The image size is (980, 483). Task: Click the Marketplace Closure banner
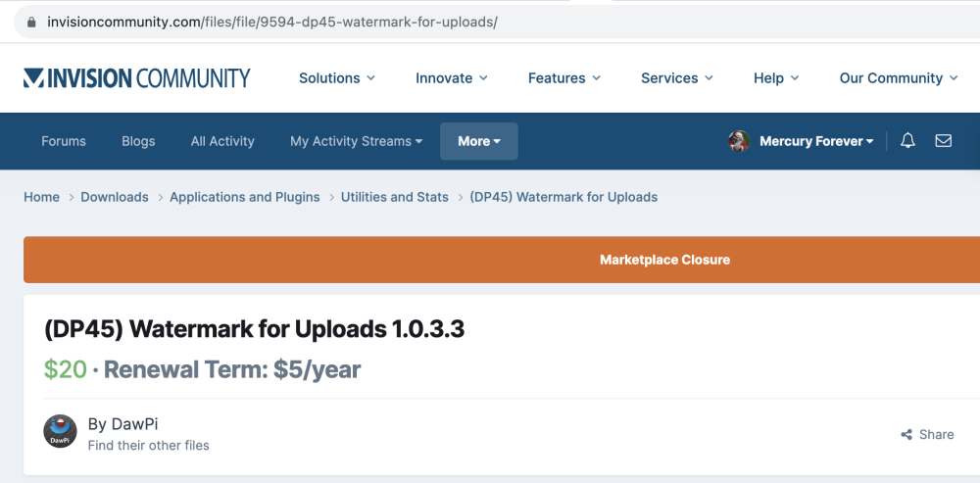click(x=664, y=260)
